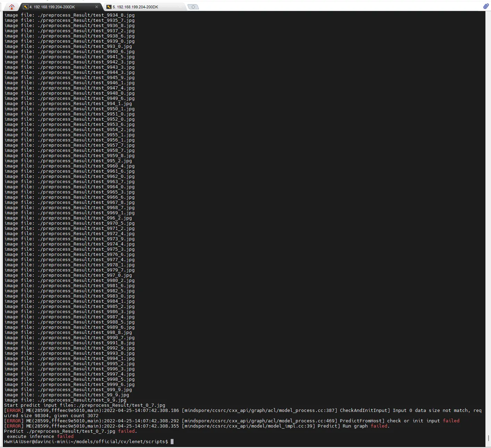Click the terminal prompt cursor
The width and height of the screenshot is (491, 448).
172,441
